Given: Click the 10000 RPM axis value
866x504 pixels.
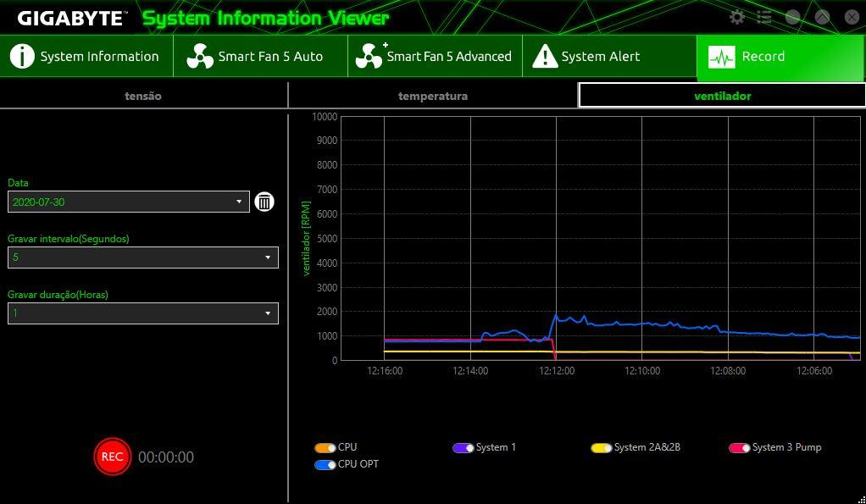Looking at the screenshot, I should 325,117.
